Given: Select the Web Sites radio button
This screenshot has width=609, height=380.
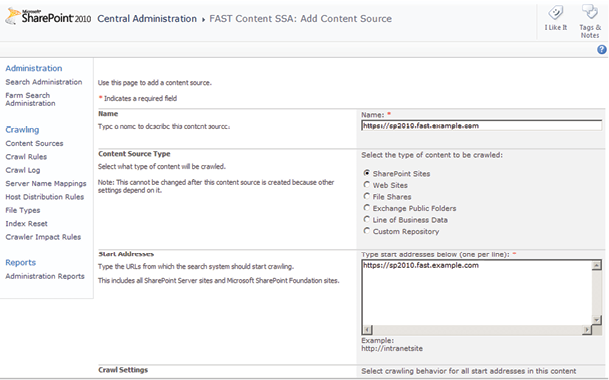Looking at the screenshot, I should [x=366, y=185].
